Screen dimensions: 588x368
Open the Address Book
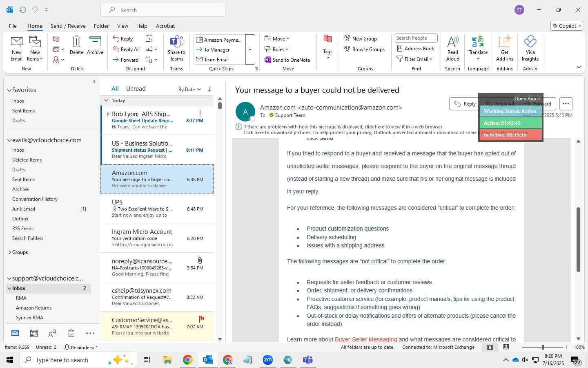(x=416, y=49)
